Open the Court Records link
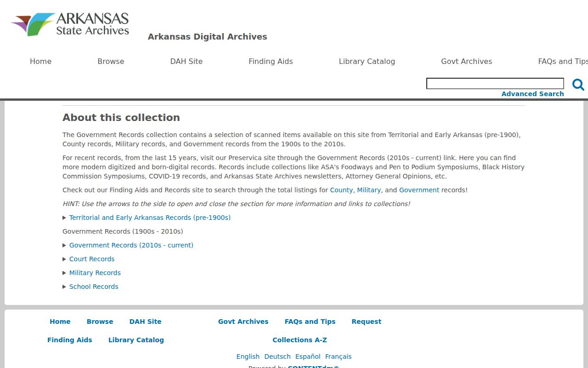 tap(92, 259)
